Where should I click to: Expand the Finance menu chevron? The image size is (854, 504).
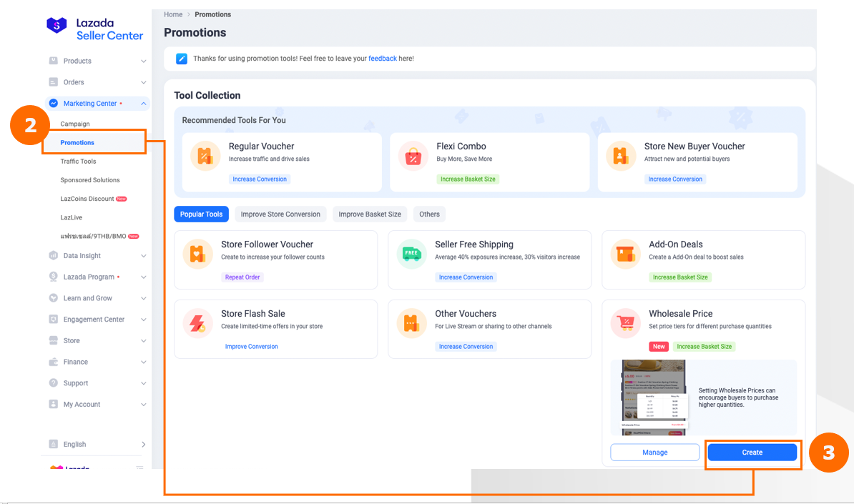coord(143,362)
